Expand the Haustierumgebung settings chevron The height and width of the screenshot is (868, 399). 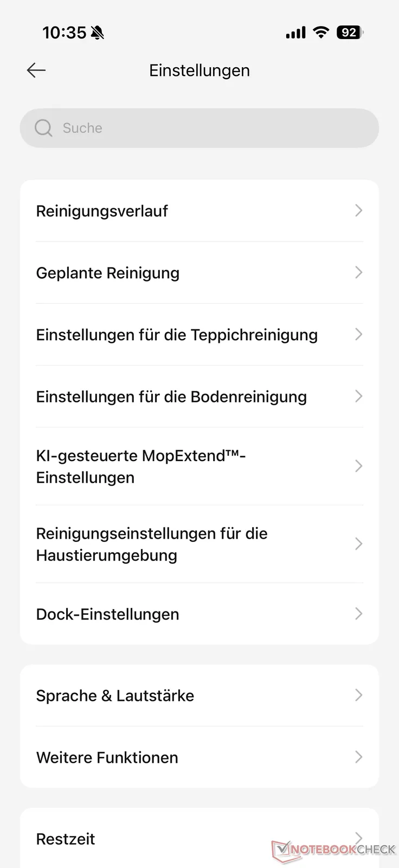358,544
